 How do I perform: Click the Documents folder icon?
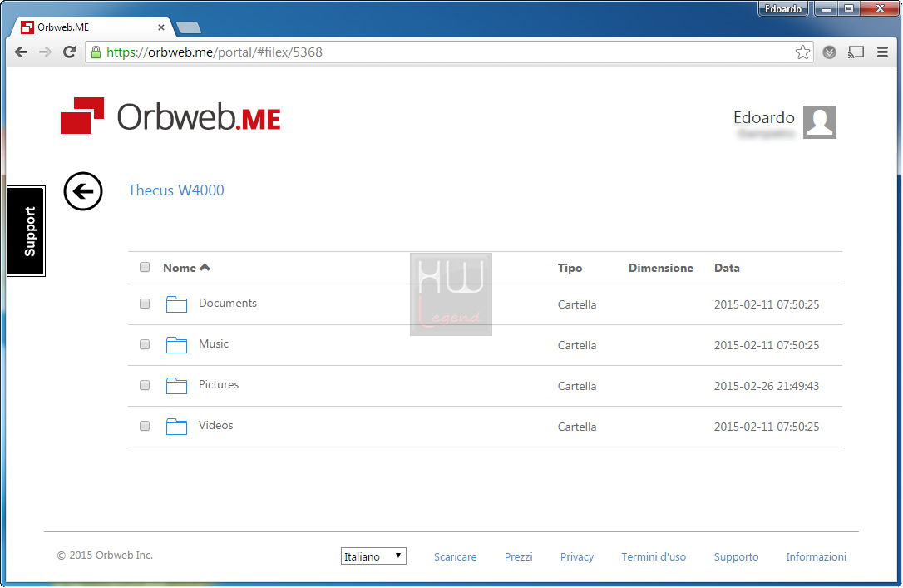pyautogui.click(x=176, y=304)
